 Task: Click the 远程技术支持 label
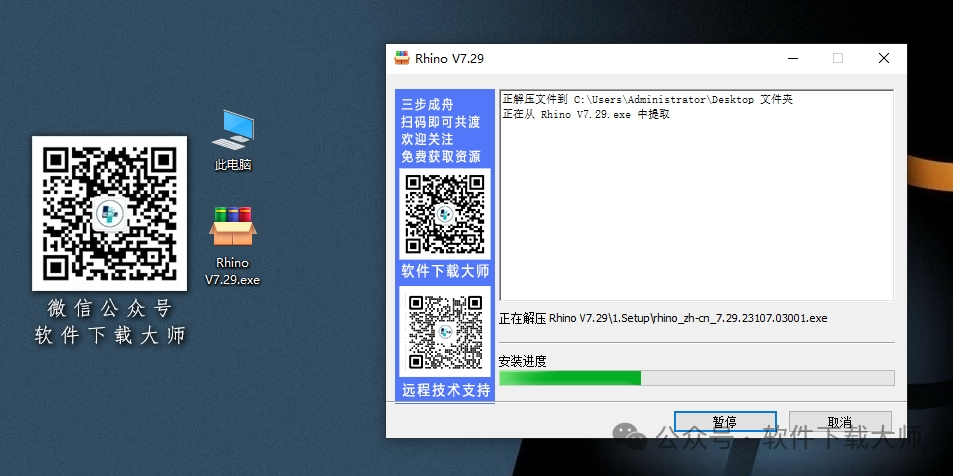(x=446, y=390)
